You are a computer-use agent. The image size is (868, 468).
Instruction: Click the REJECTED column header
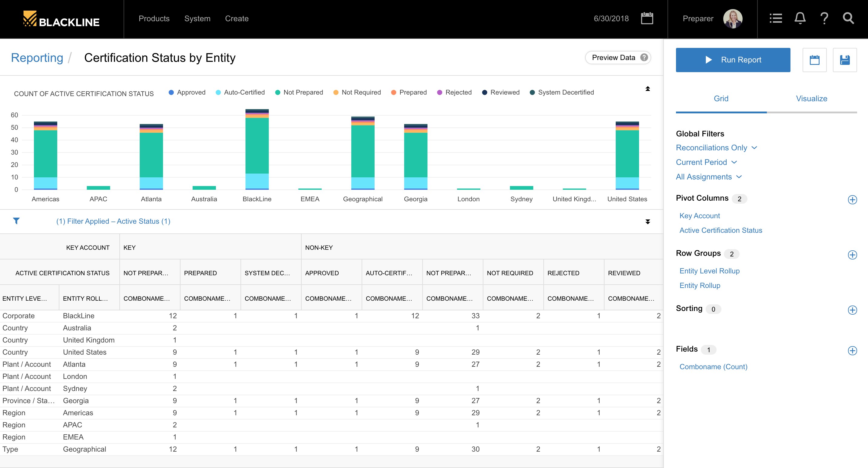(574, 273)
